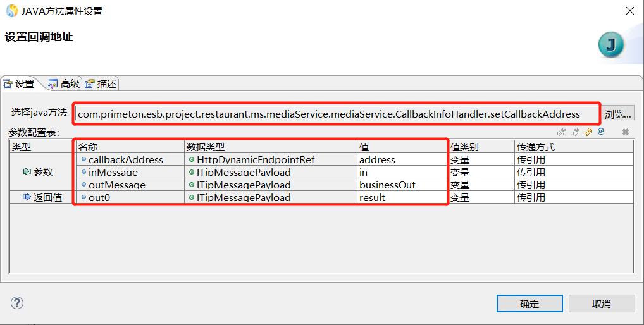This screenshot has width=644, height=325.
Task: Click the gray X delete icon
Action: point(625,132)
